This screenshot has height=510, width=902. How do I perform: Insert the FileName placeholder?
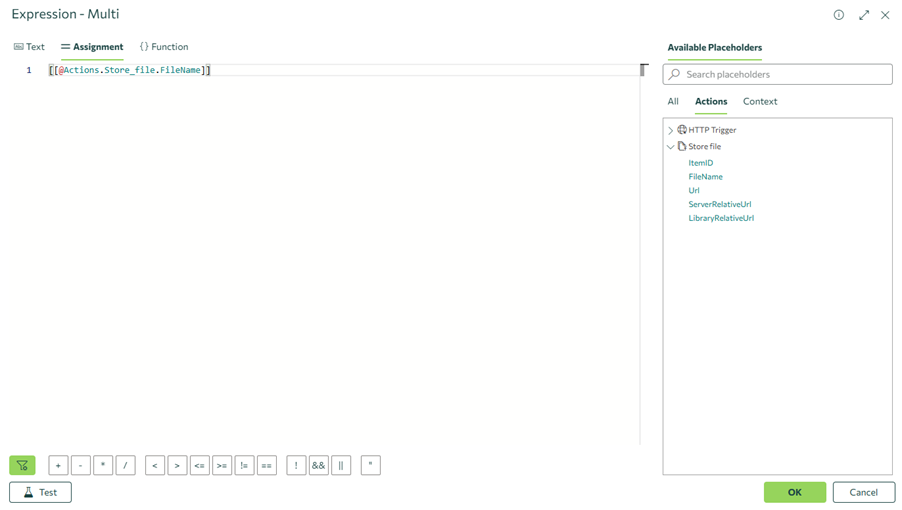pos(705,177)
